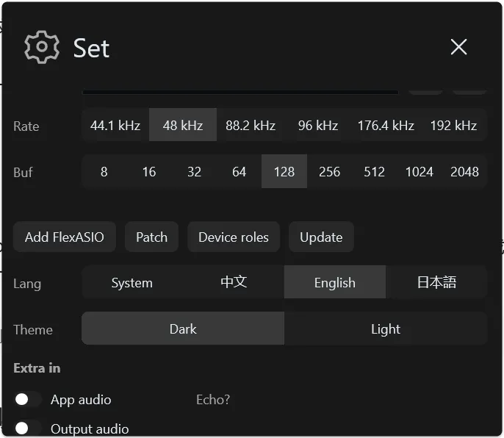This screenshot has height=438, width=504.
Task: Set buffer size to 64
Action: [240, 171]
